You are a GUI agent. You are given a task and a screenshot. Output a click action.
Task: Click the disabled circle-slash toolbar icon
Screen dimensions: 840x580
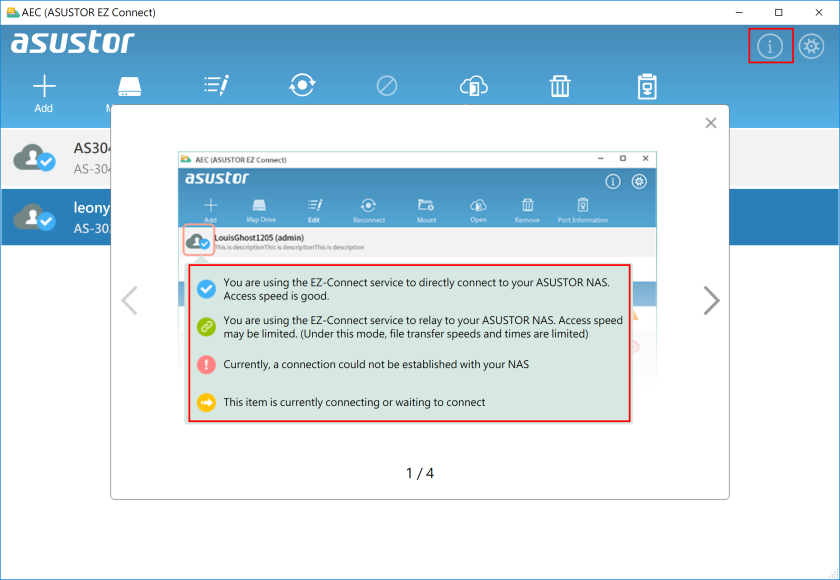(x=387, y=86)
